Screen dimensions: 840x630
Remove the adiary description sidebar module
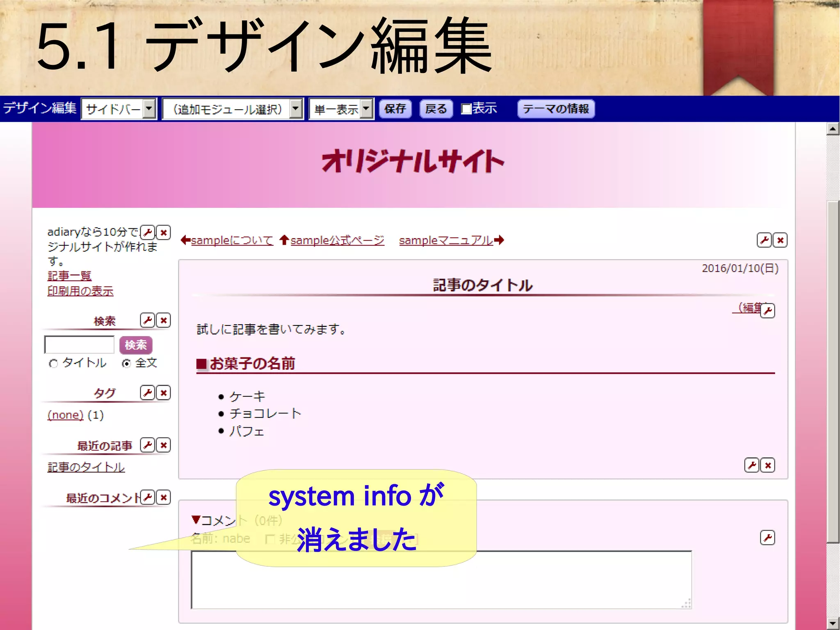click(164, 232)
